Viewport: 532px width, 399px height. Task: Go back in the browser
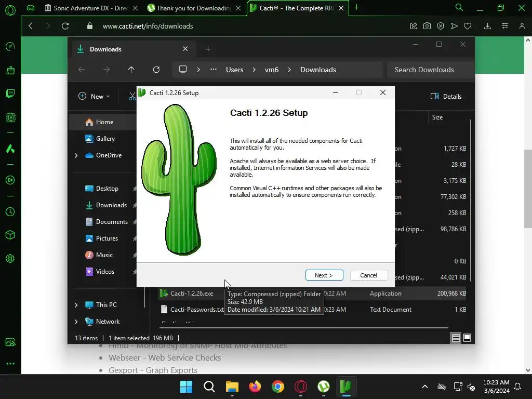(31, 26)
